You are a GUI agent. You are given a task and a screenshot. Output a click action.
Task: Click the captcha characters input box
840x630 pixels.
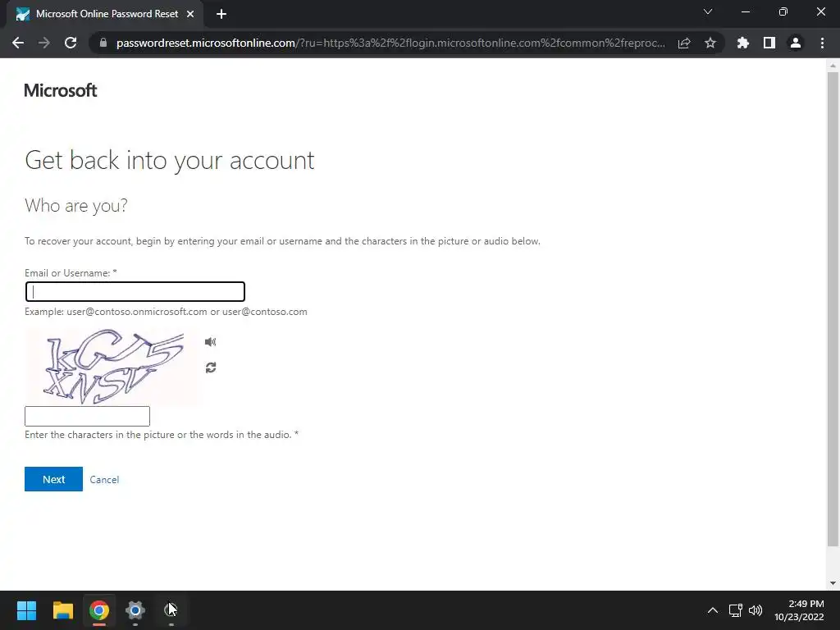[x=87, y=416]
